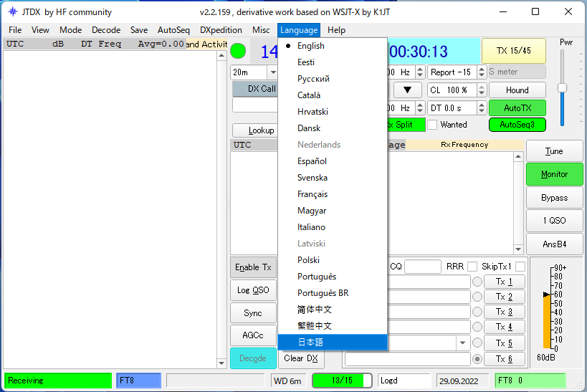Open the Misc menu
The width and height of the screenshot is (587, 392).
click(261, 30)
